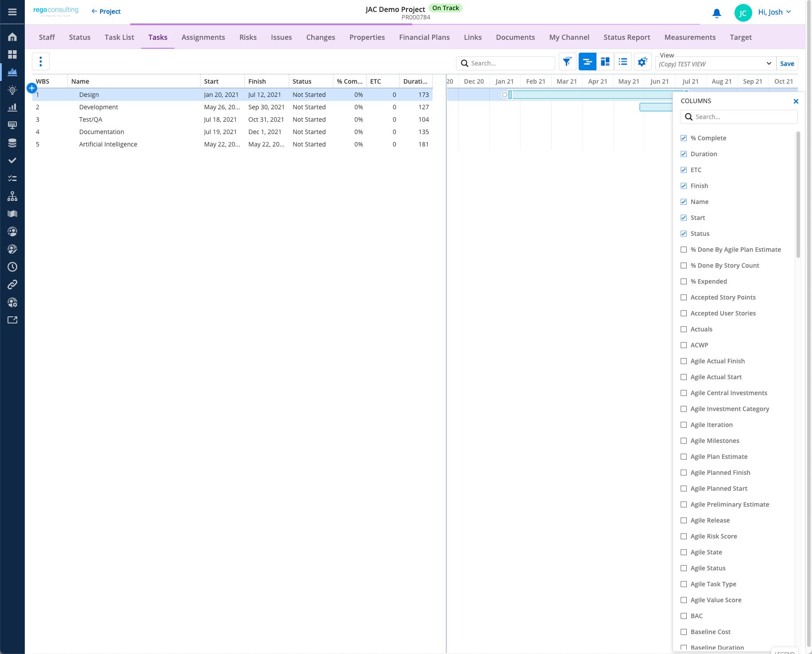
Task: Open the org chart sidebar icon
Action: tap(12, 196)
